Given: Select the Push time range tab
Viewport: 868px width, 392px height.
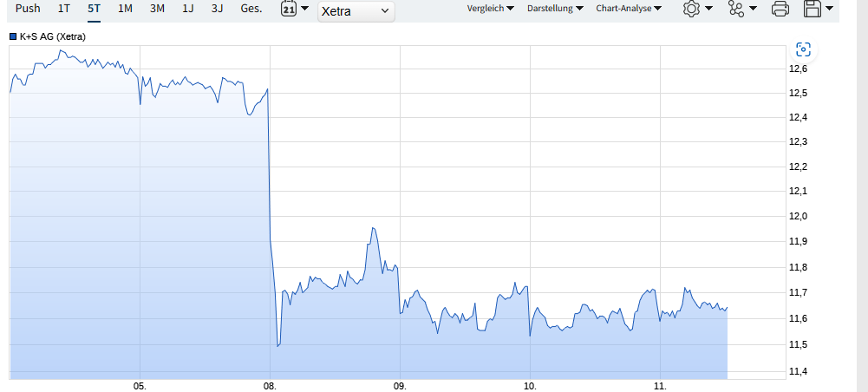Looking at the screenshot, I should pos(28,9).
